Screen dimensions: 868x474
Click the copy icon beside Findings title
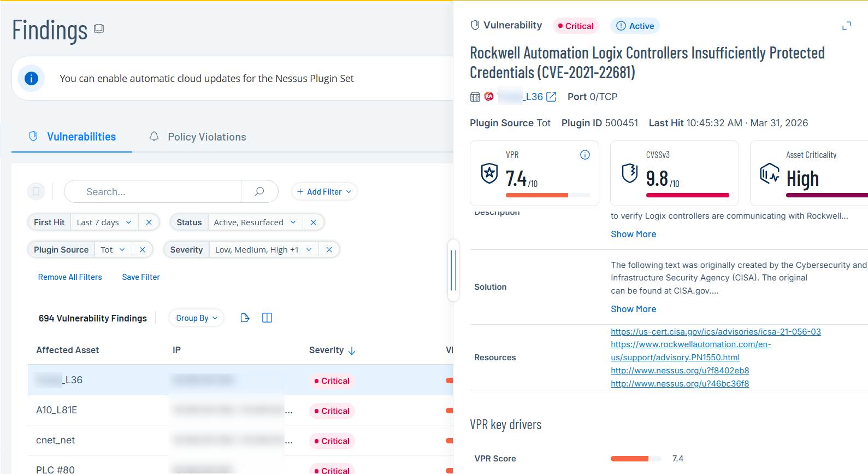pos(99,28)
